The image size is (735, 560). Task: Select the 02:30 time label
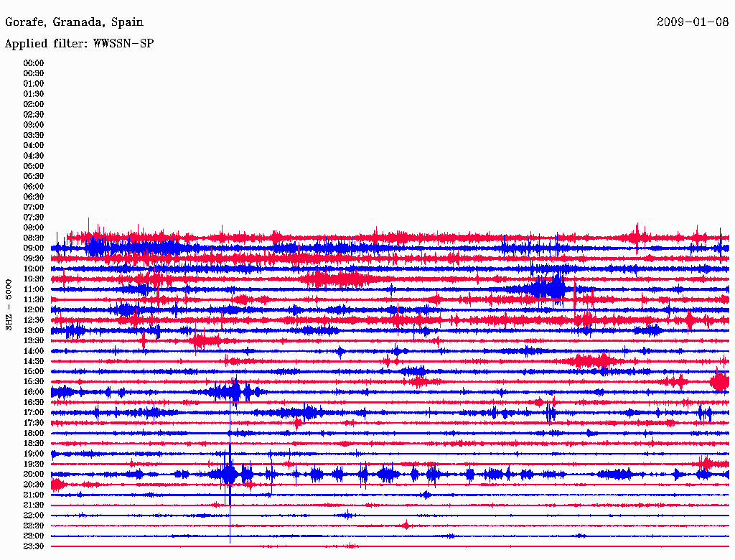point(33,114)
